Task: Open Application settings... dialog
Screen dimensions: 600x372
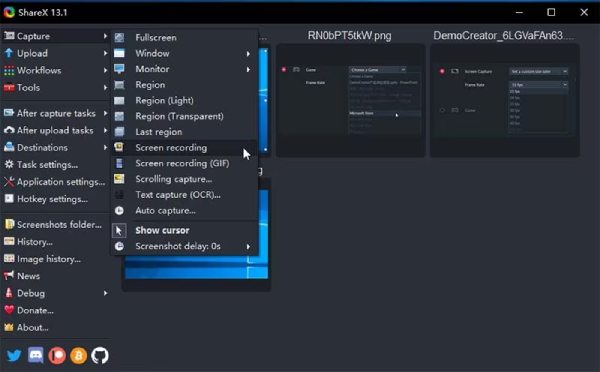Action: click(x=56, y=182)
